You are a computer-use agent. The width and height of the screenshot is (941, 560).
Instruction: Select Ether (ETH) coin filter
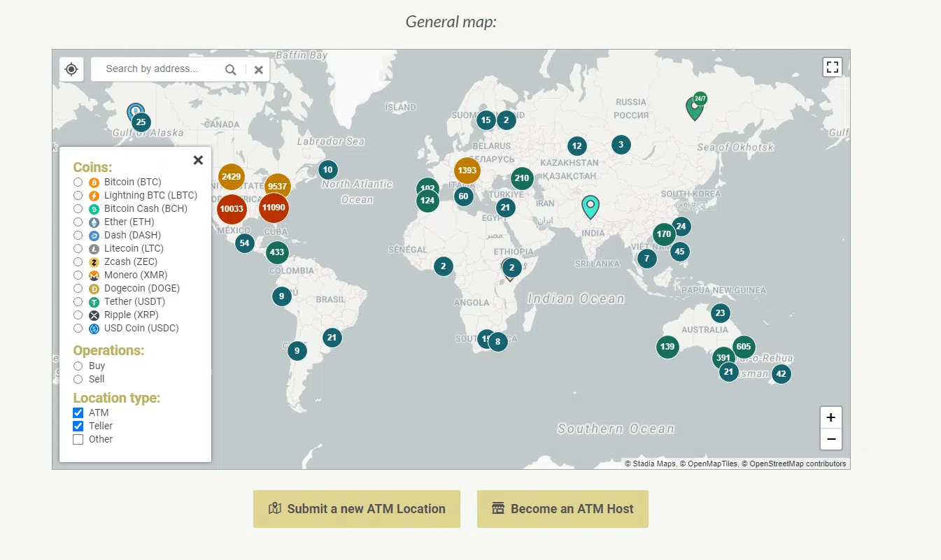click(78, 222)
